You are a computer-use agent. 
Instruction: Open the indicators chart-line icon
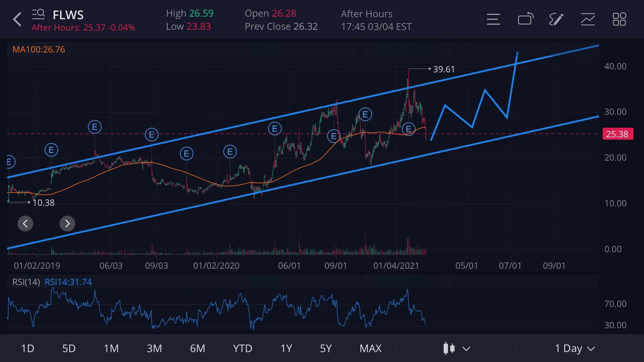pos(588,19)
